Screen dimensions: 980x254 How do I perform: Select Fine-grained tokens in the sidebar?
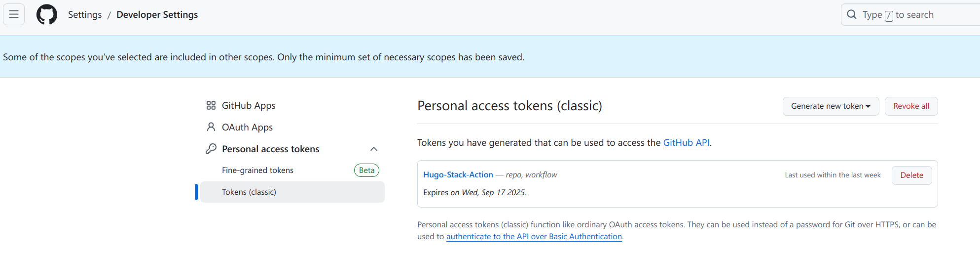click(257, 170)
